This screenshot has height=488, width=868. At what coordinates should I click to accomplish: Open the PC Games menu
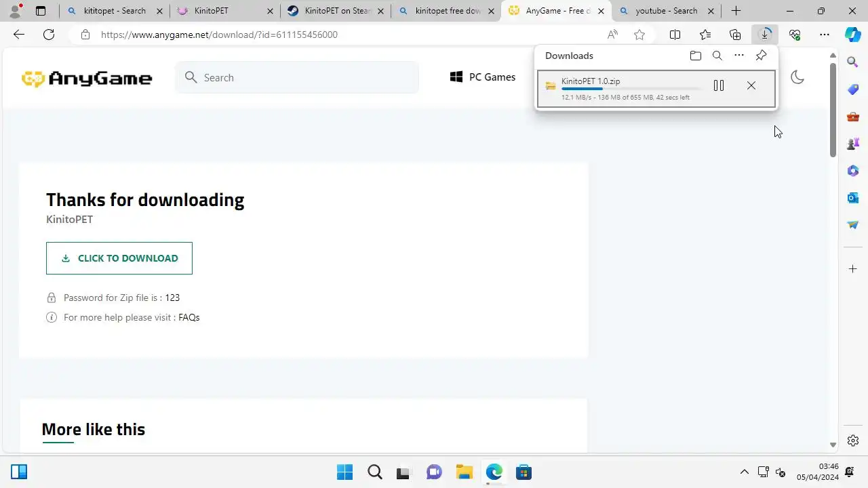pos(483,77)
